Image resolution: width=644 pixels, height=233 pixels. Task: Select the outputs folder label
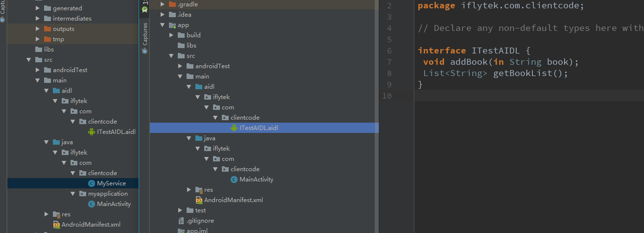[64, 29]
